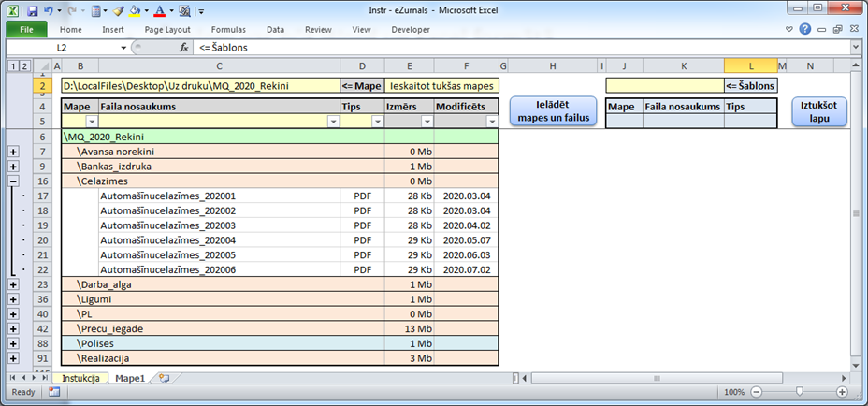Click the macro recording icon in status bar

(54, 392)
